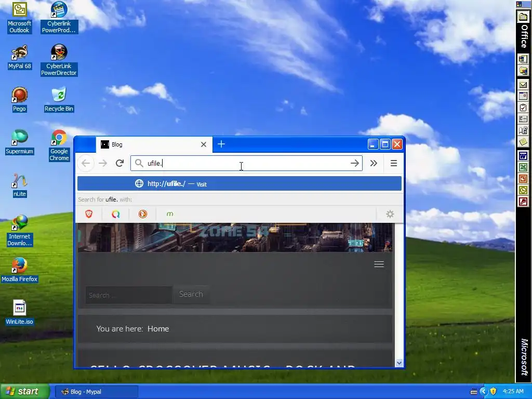Close the Blog tab
This screenshot has width=532, height=399.
click(x=204, y=144)
